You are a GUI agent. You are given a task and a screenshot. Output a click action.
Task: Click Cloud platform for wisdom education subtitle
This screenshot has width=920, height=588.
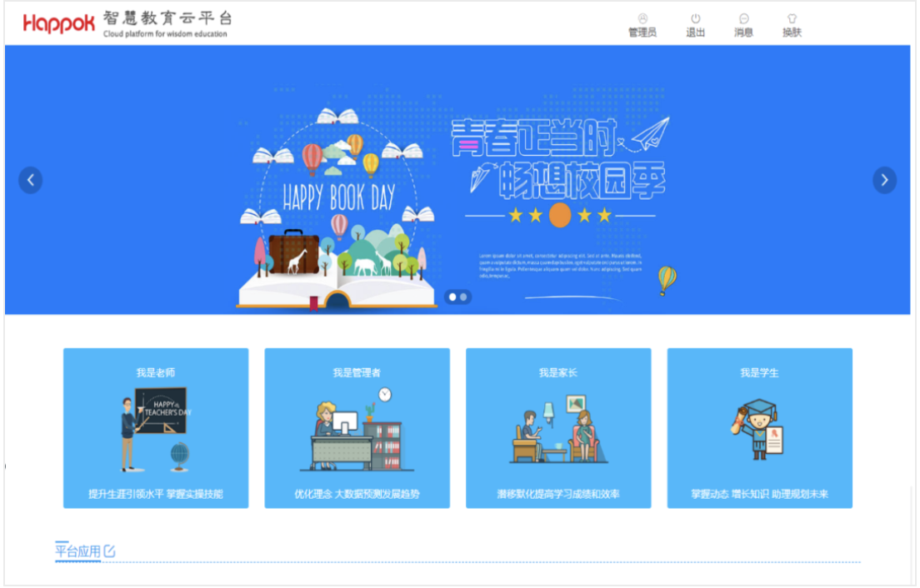point(166,34)
